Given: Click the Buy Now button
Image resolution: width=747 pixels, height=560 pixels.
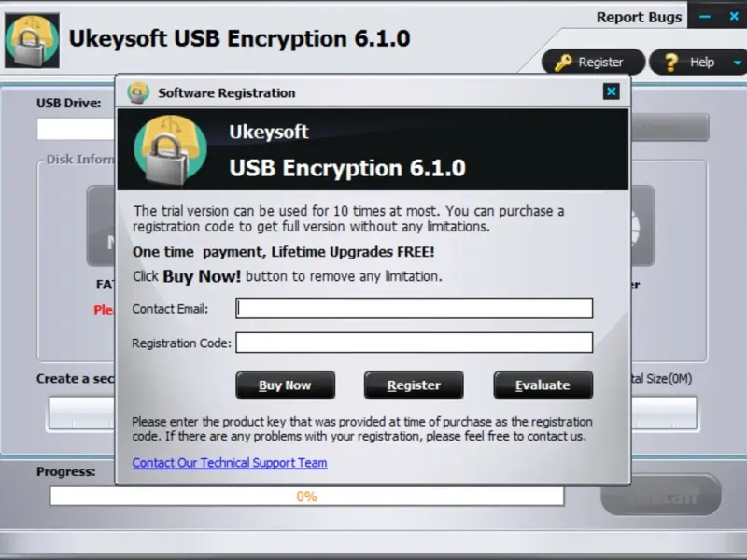Looking at the screenshot, I should pyautogui.click(x=286, y=385).
